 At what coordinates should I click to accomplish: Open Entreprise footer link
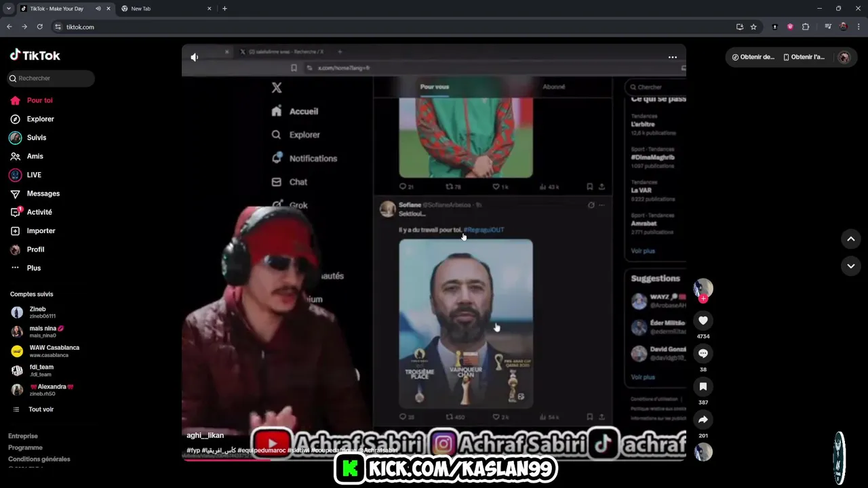pos(23,436)
